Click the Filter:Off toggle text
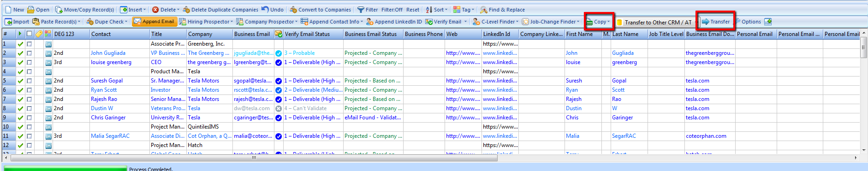 click(392, 10)
